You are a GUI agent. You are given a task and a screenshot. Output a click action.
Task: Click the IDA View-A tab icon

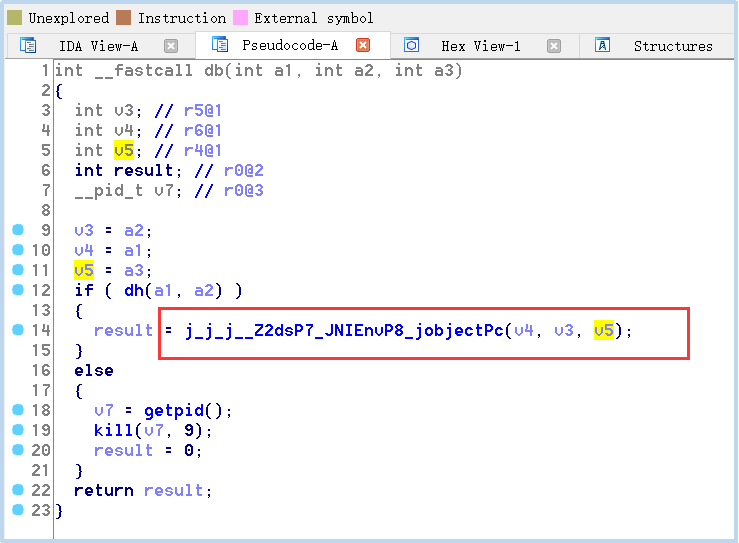tap(28, 45)
